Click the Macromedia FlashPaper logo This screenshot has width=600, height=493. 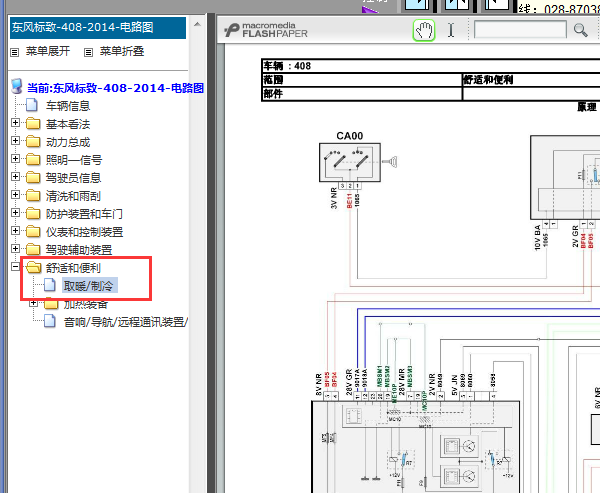[x=266, y=30]
